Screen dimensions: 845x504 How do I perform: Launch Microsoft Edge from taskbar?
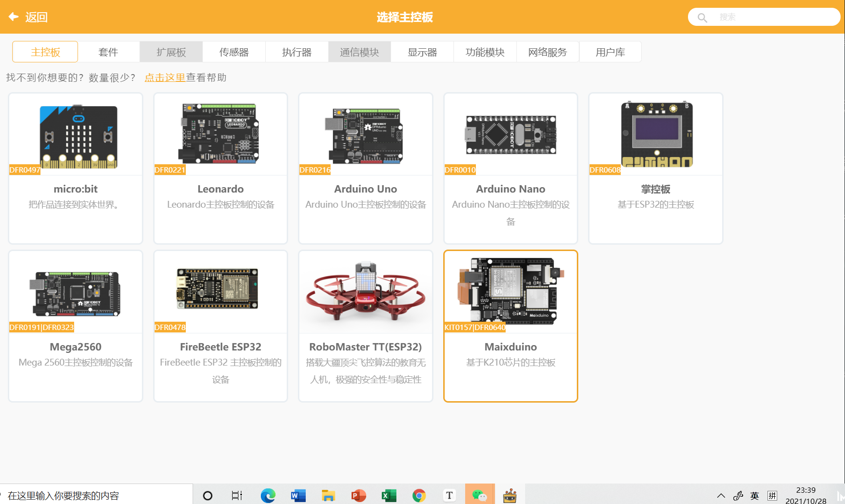coord(268,496)
